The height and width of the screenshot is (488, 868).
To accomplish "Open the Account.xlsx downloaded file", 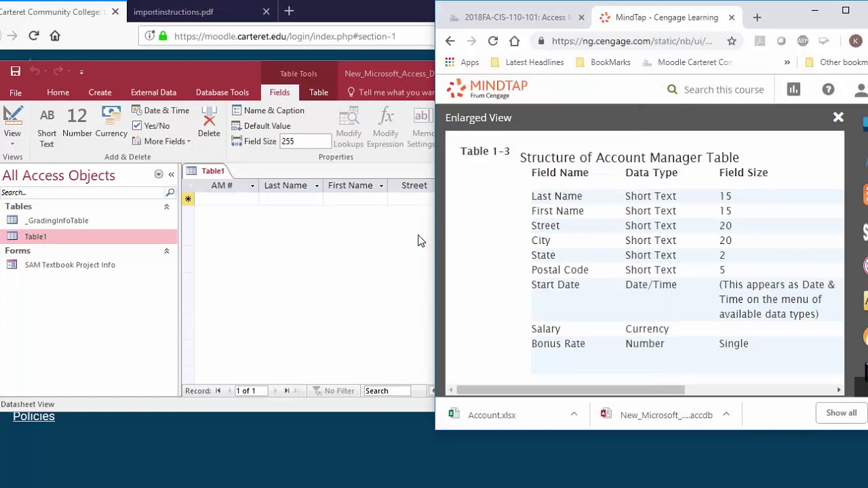I will (x=492, y=415).
